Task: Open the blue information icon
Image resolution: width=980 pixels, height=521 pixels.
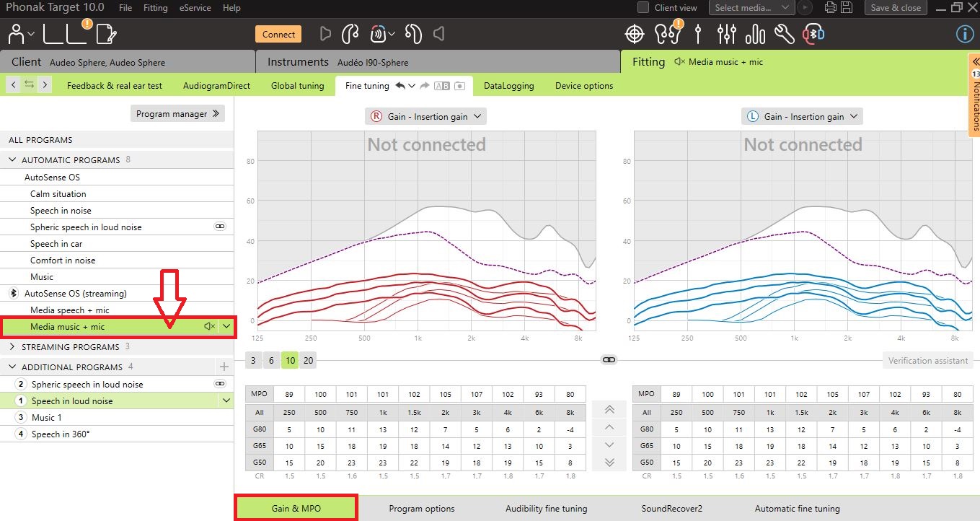Action: tap(965, 34)
